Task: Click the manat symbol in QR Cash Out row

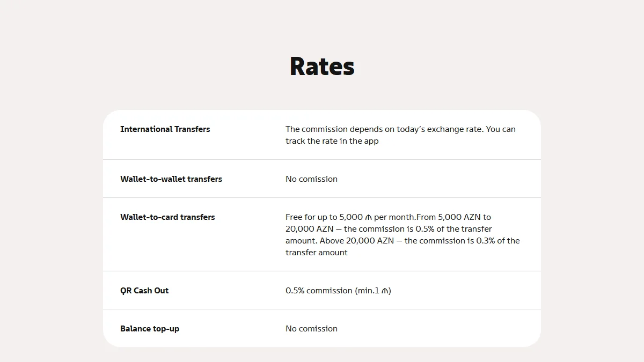Action: click(385, 291)
